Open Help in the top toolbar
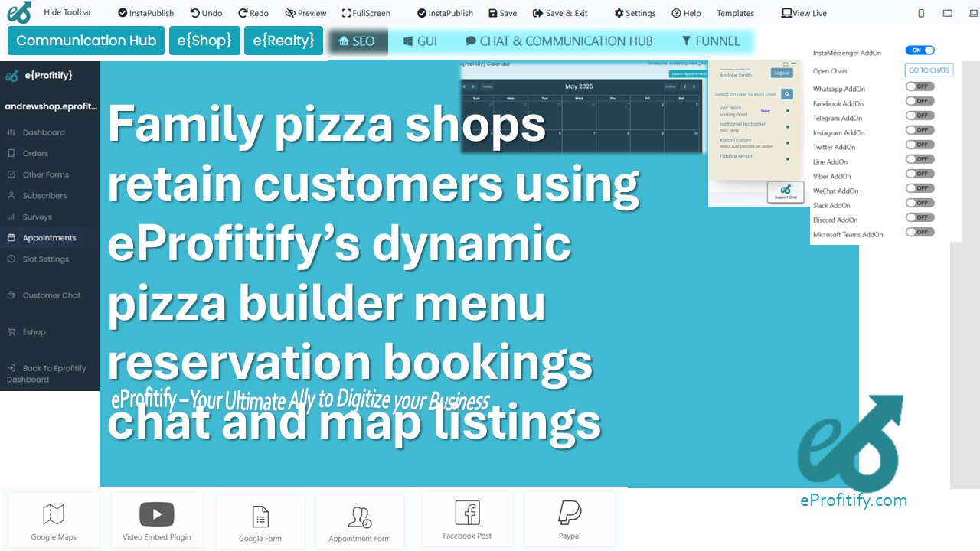The width and height of the screenshot is (980, 551). (x=686, y=13)
